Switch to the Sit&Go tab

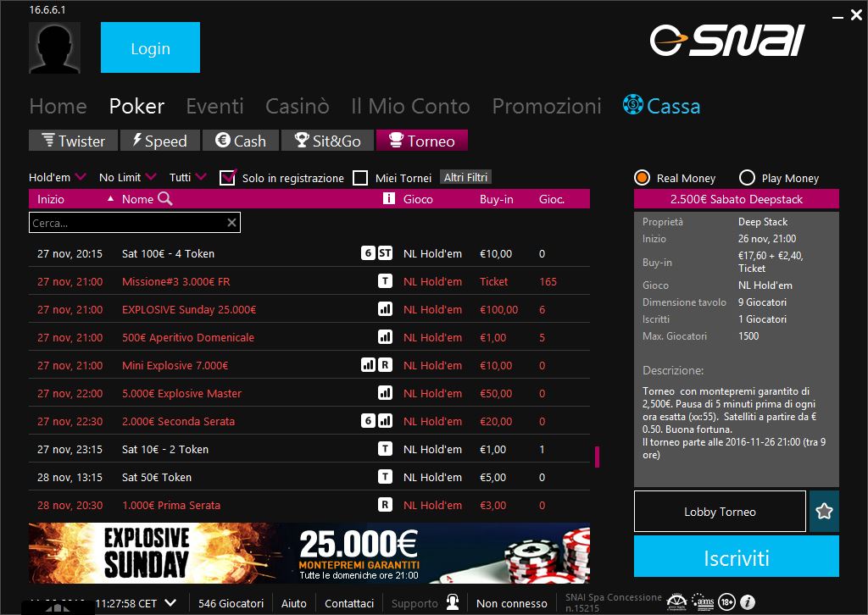click(x=327, y=141)
